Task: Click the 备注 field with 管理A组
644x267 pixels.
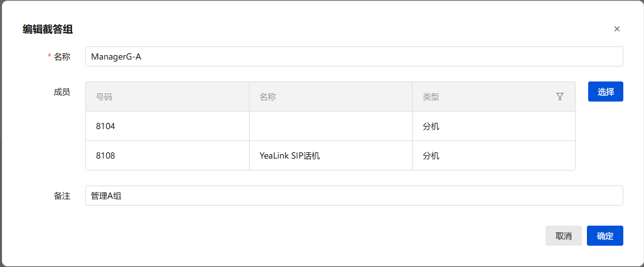Action: (x=354, y=196)
